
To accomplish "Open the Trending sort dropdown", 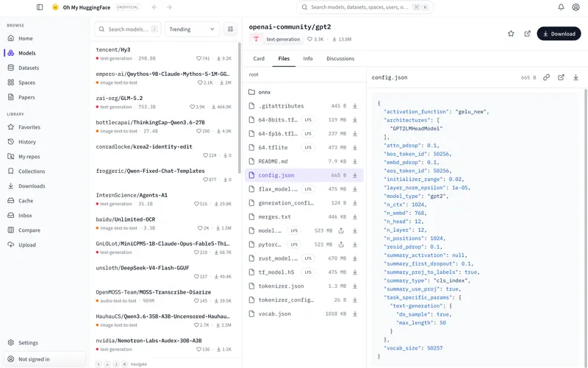I will [x=192, y=29].
